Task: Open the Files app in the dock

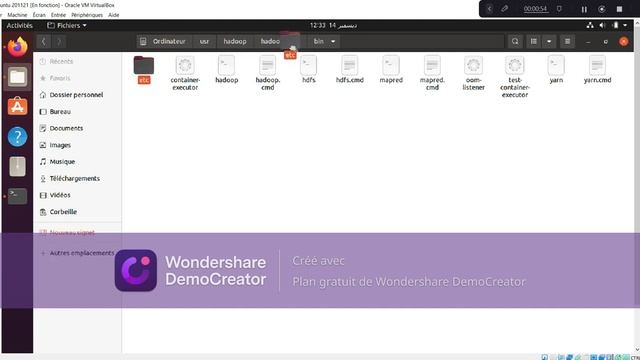Action: tap(18, 77)
